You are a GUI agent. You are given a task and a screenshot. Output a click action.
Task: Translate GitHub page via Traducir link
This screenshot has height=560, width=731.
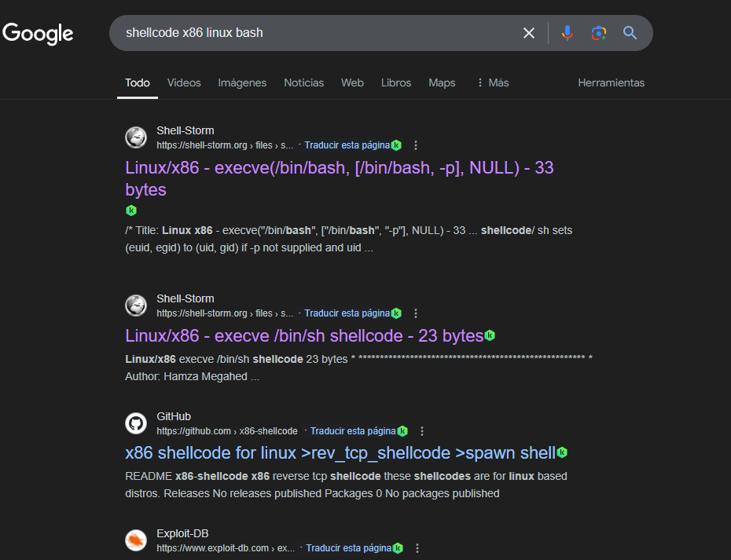[x=353, y=431]
